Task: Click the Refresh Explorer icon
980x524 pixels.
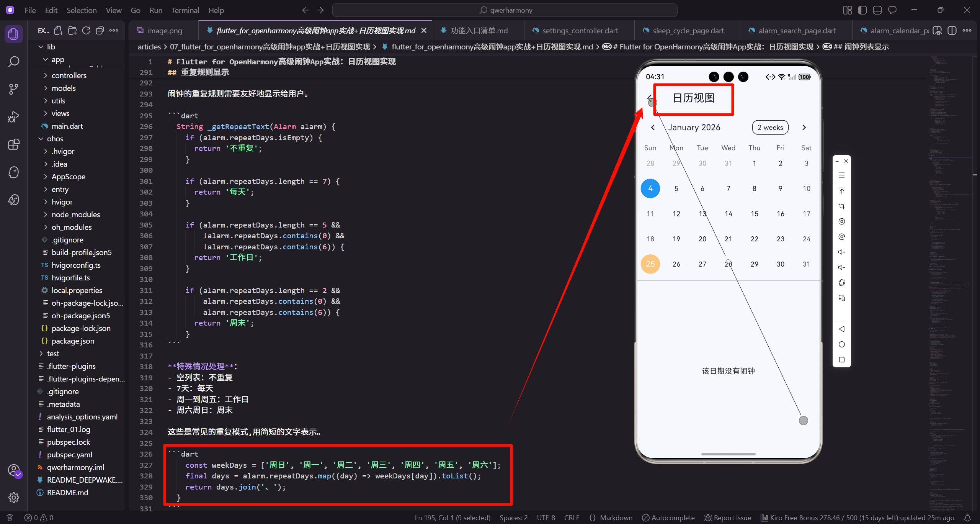Action: pyautogui.click(x=86, y=31)
